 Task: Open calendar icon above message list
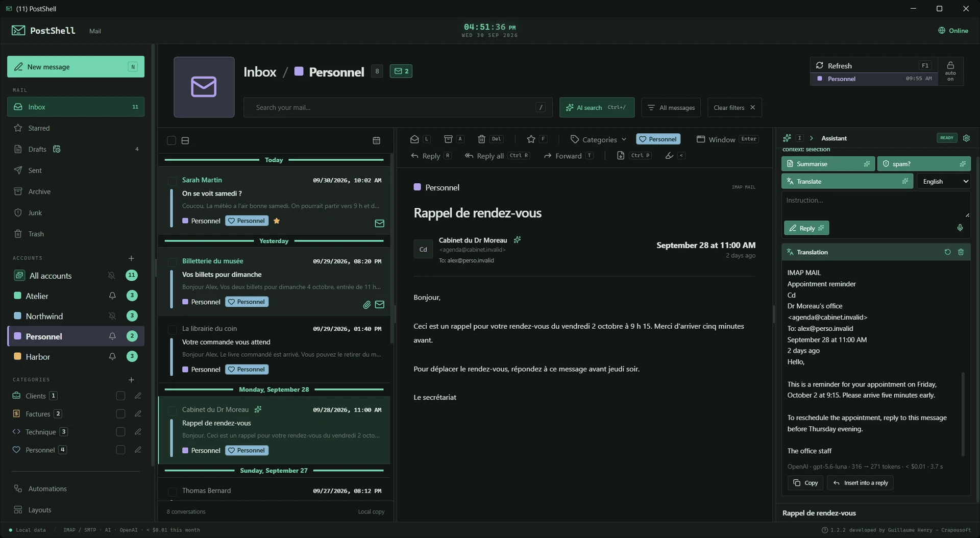(x=377, y=140)
